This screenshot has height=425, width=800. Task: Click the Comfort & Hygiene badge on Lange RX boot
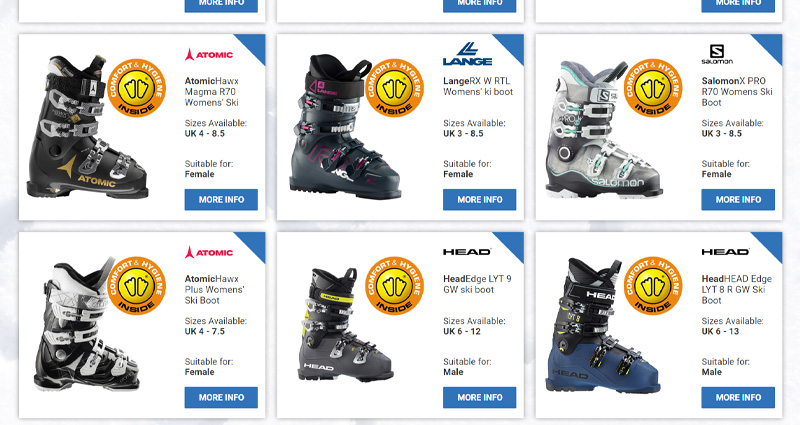click(x=394, y=87)
